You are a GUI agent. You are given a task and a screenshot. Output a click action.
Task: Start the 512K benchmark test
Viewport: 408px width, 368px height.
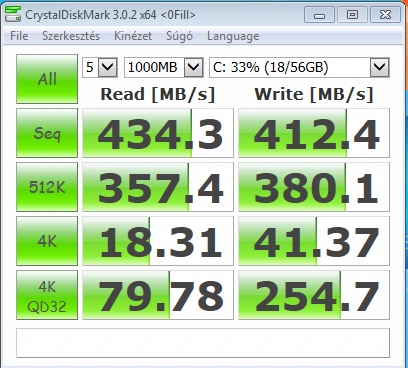click(x=47, y=187)
